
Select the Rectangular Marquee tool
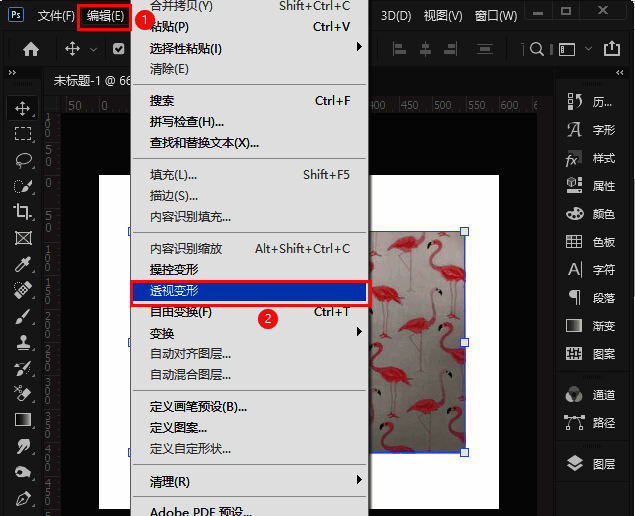(x=23, y=134)
